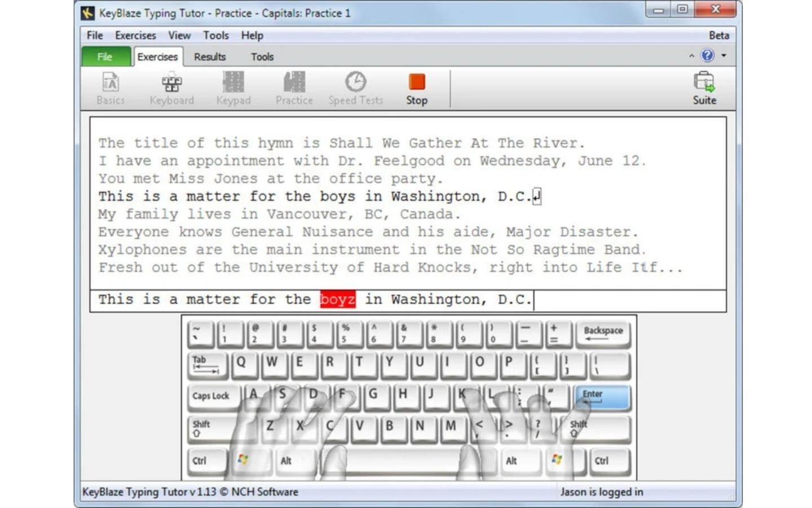812x508 pixels.
Task: Click the typing input field
Action: pyautogui.click(x=408, y=300)
